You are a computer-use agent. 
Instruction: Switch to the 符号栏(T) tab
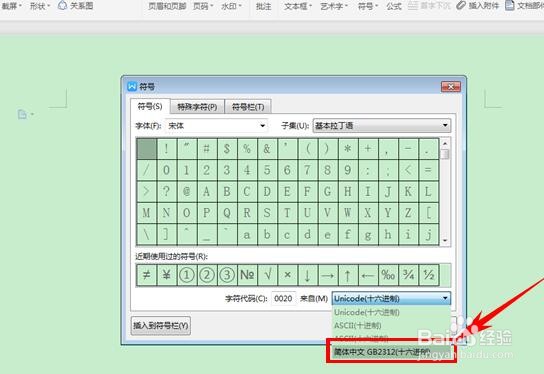coord(248,107)
